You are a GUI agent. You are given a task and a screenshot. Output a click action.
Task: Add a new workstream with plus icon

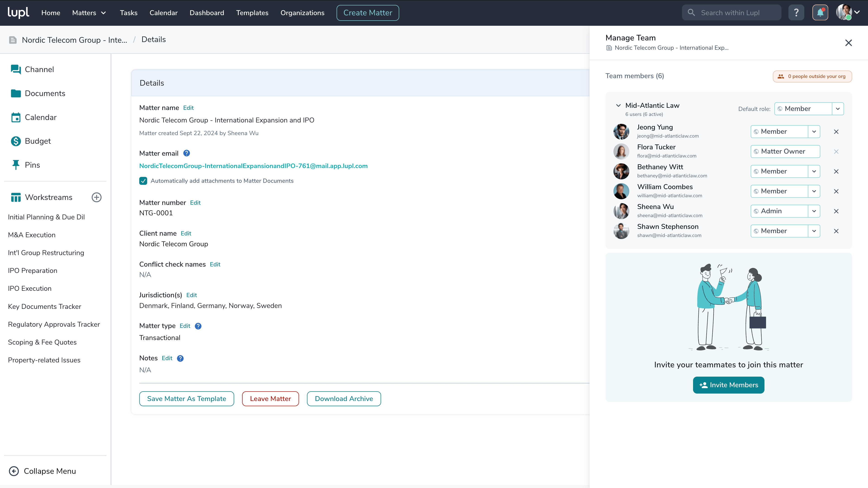click(97, 197)
